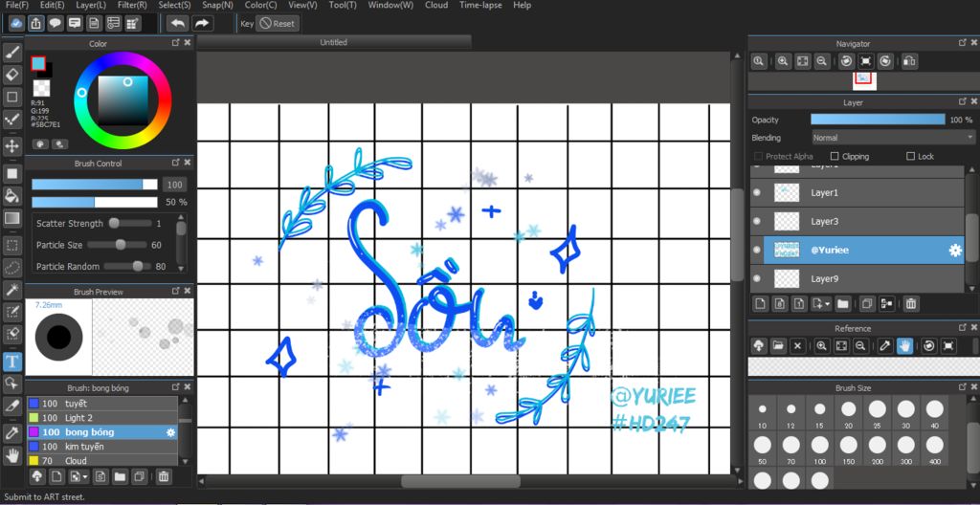Select the Light 2 brush
Image resolution: width=980 pixels, height=505 pixels.
[102, 418]
